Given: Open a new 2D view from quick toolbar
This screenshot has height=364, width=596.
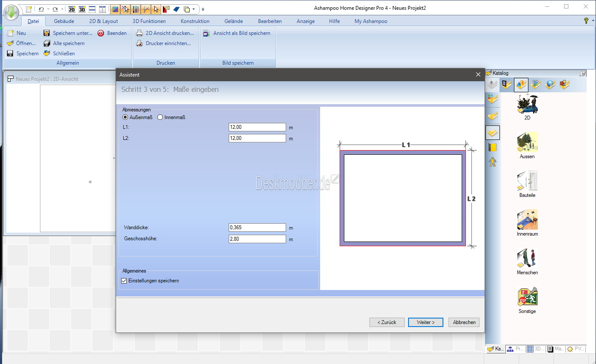Looking at the screenshot, I should 72,9.
